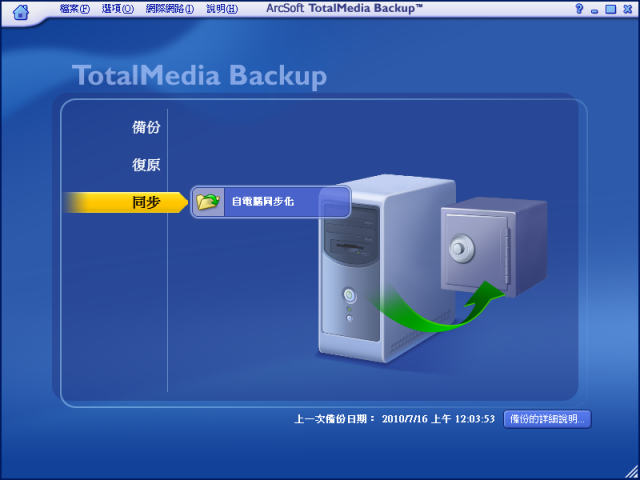The image size is (640, 480).
Task: Click the 自電腦同步化 button
Action: [x=271, y=202]
